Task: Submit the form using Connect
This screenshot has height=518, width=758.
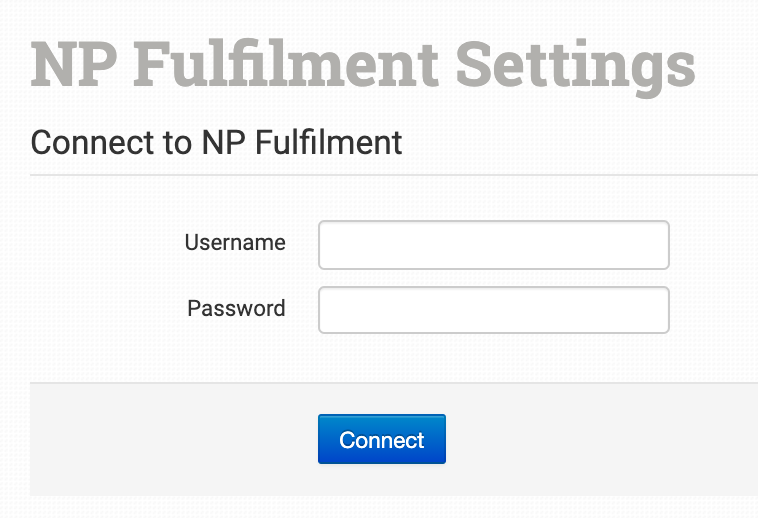Action: (x=381, y=439)
